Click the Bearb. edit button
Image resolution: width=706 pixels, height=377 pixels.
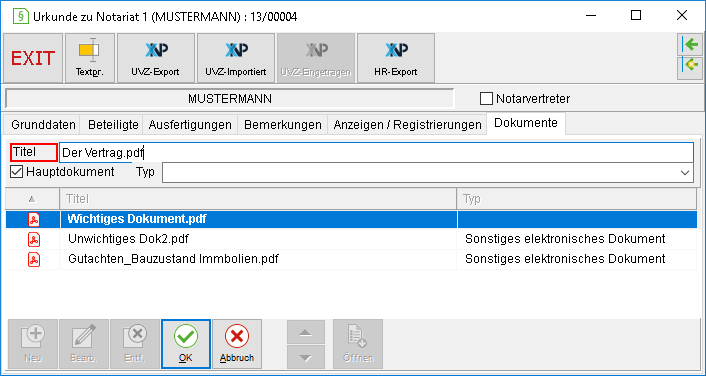tap(84, 344)
